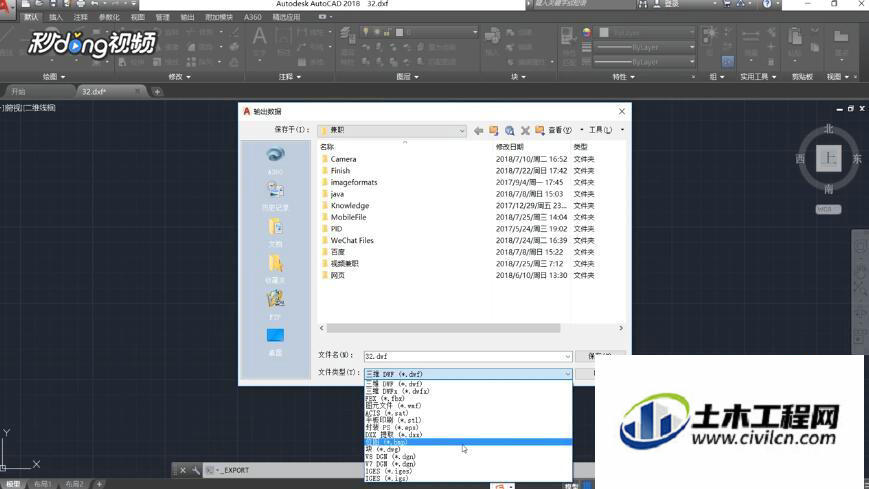Click the print icon in quick access toolbar

(81, 4)
